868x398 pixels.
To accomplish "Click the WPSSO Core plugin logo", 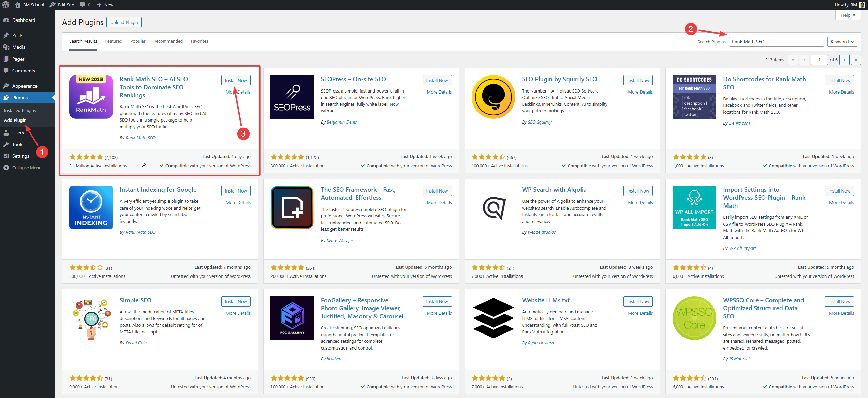I will (694, 318).
